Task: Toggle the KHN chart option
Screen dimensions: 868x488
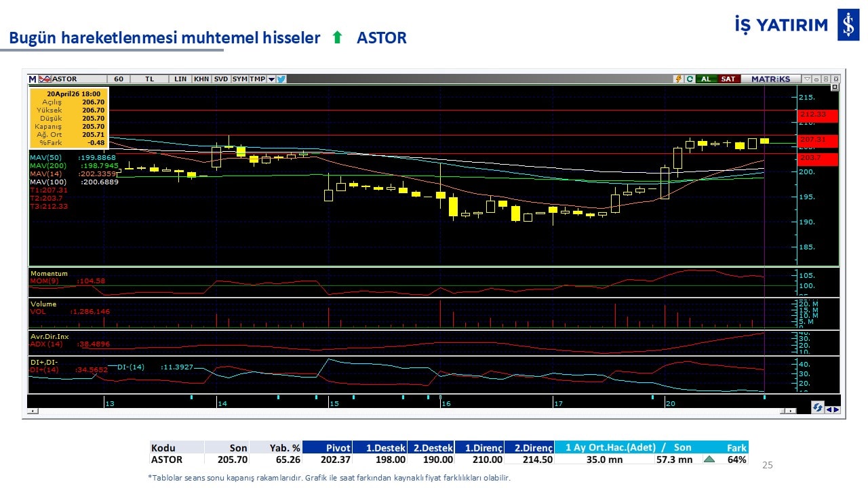Action: tap(201, 79)
